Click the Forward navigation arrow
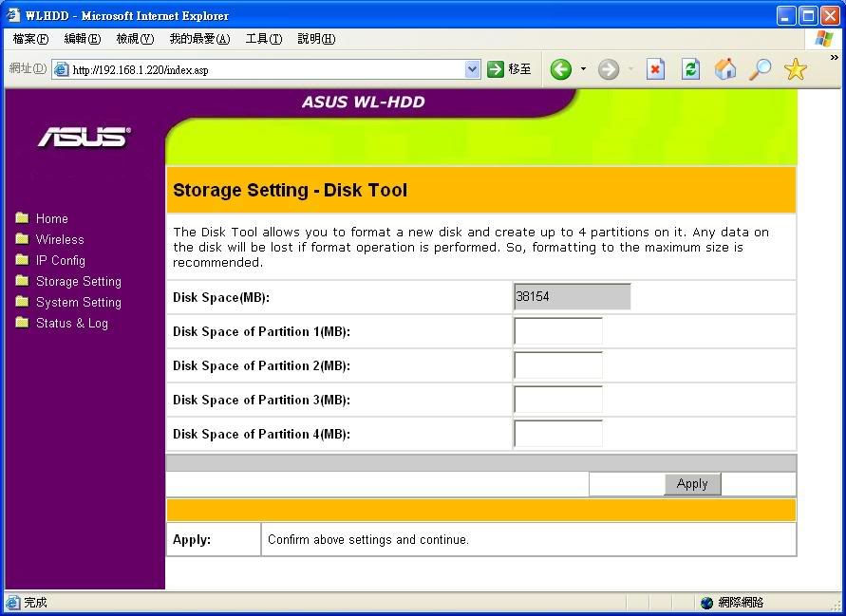The image size is (846, 616). [x=609, y=69]
